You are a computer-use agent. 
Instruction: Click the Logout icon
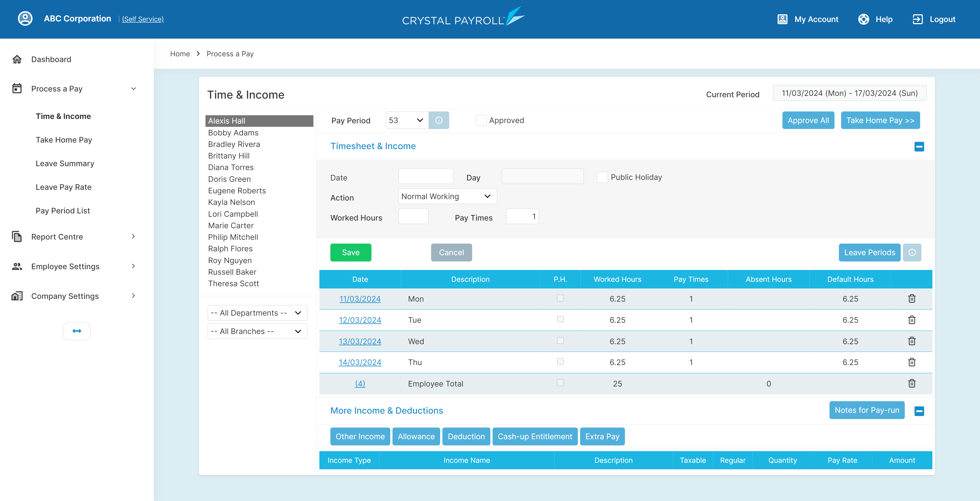(x=918, y=19)
